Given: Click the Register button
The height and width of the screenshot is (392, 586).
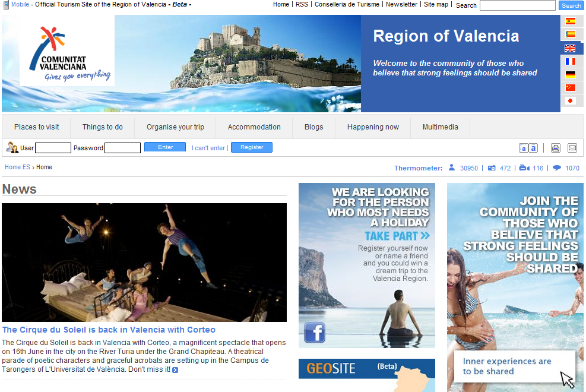Looking at the screenshot, I should coord(252,147).
